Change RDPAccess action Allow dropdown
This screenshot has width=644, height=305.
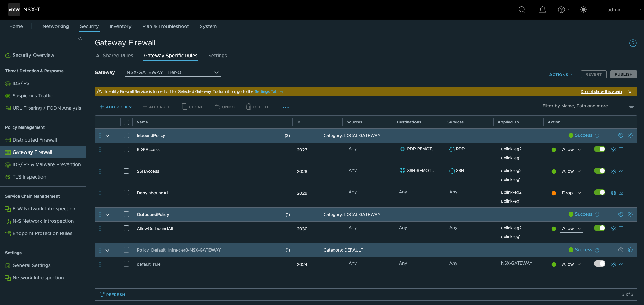(x=571, y=150)
